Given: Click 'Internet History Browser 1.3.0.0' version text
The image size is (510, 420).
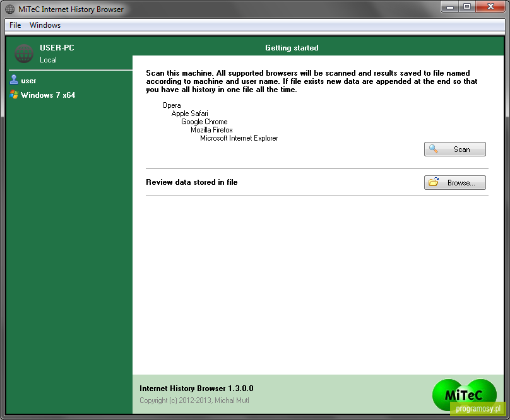Looking at the screenshot, I should pos(196,388).
